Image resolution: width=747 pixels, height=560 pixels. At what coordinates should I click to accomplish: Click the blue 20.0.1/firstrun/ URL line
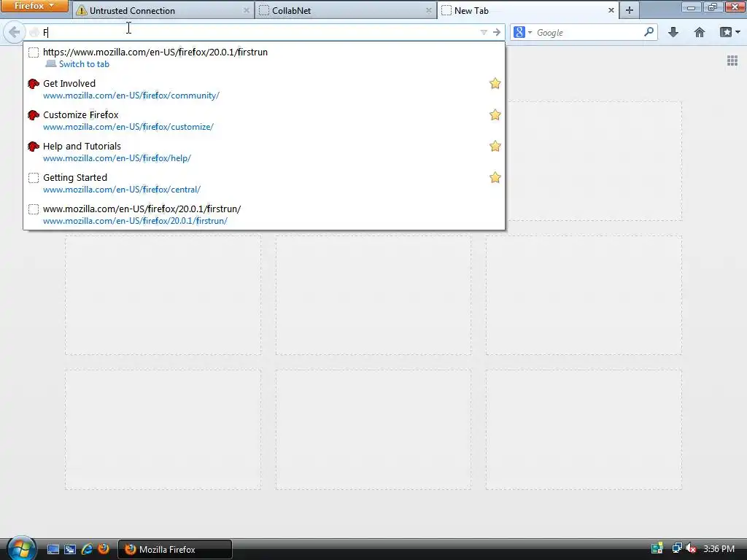pos(135,221)
